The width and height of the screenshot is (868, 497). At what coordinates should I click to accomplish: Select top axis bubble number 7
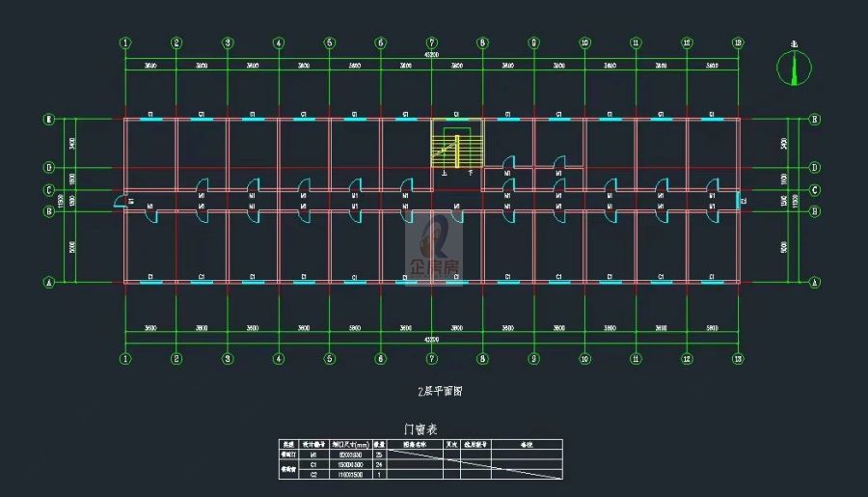pyautogui.click(x=432, y=42)
